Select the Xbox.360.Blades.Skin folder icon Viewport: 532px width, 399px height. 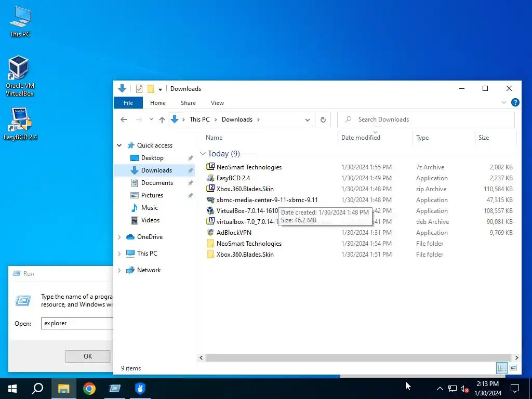(x=210, y=254)
